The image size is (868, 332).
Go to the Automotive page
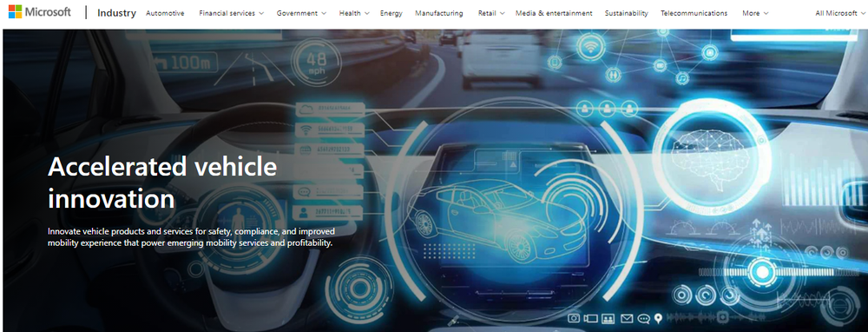tap(165, 13)
